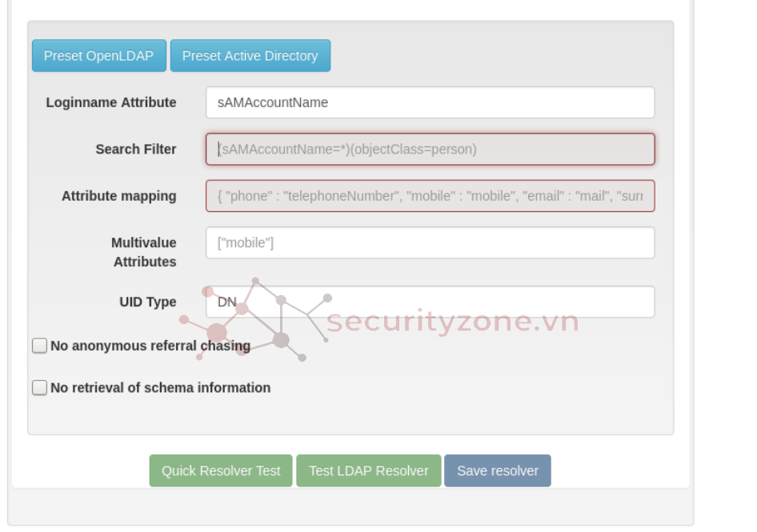Click the Preset OpenLDAP button
This screenshot has width=757, height=532.
click(x=99, y=56)
